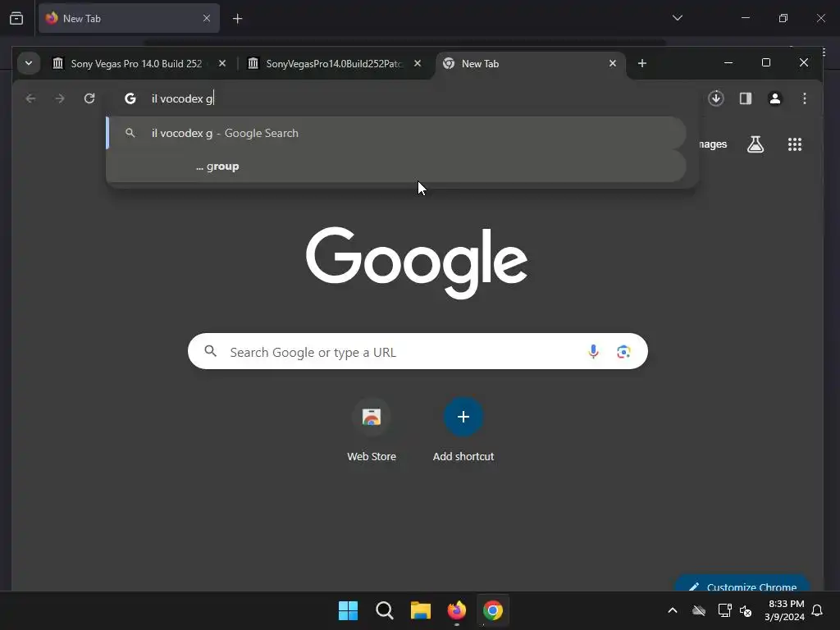Click the Google logo
The width and height of the screenshot is (840, 630).
click(x=417, y=262)
